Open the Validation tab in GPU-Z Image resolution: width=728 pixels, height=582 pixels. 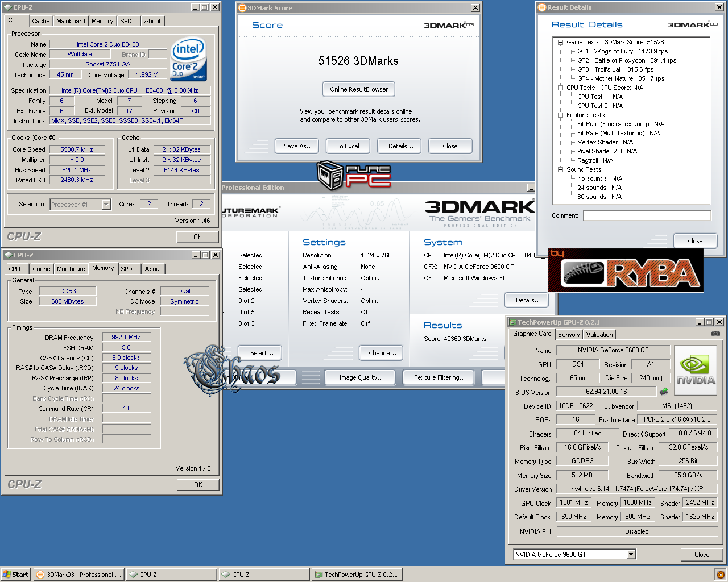(x=599, y=335)
